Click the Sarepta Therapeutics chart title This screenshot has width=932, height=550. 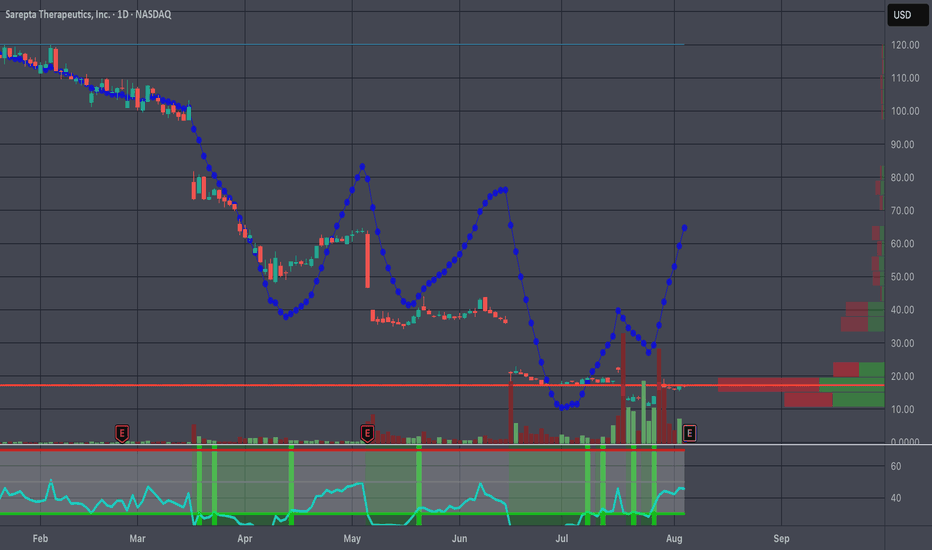(88, 14)
